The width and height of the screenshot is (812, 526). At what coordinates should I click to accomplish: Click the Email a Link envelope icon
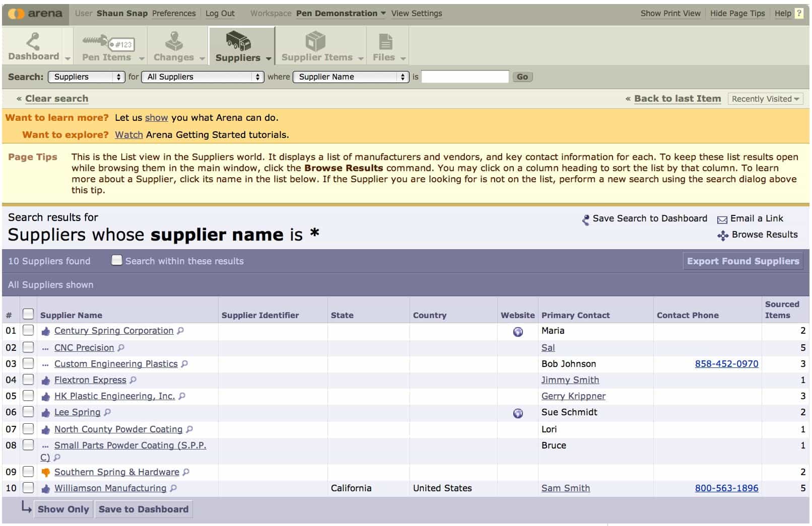(x=722, y=219)
